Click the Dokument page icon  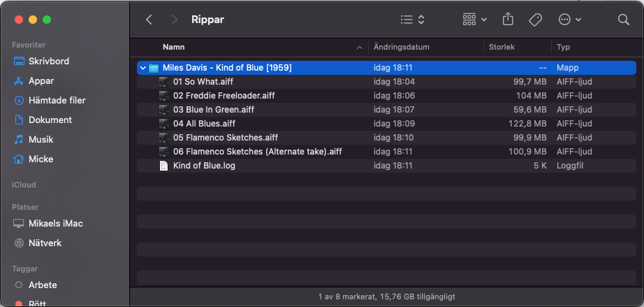tap(19, 120)
